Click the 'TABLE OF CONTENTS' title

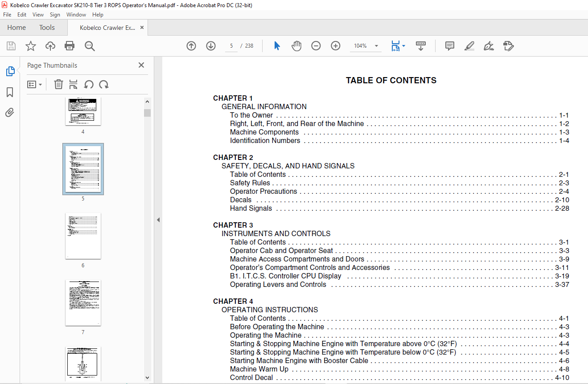[391, 81]
